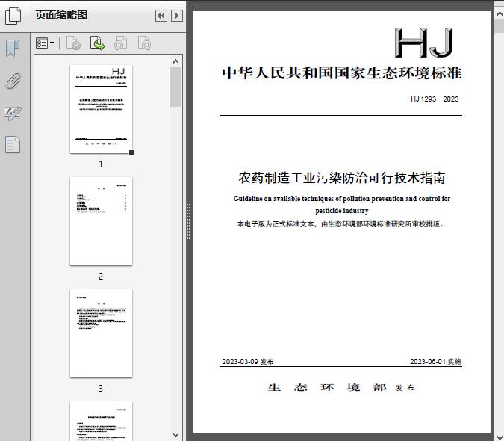Open the Signatures panel
This screenshot has height=441, width=504.
(x=13, y=113)
